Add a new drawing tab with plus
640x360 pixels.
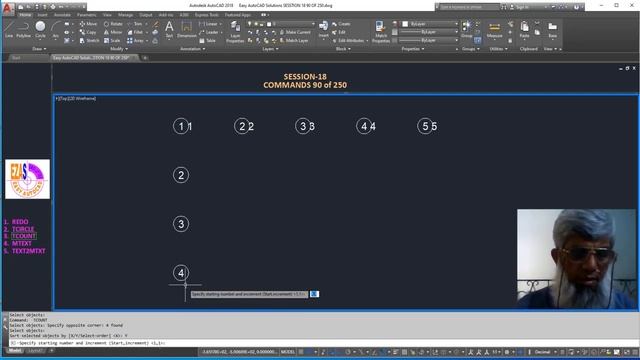pos(145,58)
